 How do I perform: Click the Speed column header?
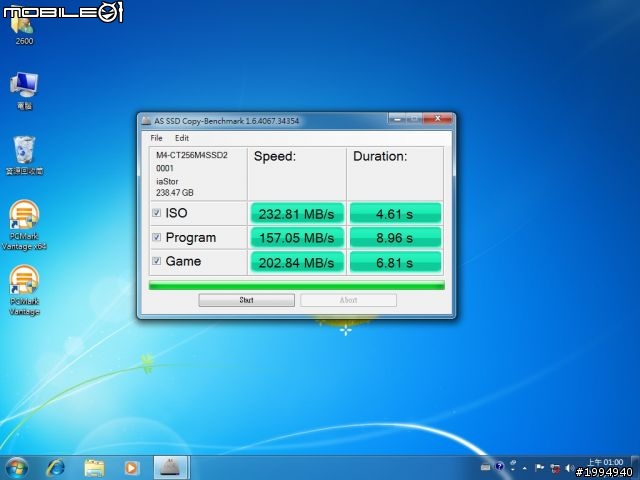coord(275,156)
